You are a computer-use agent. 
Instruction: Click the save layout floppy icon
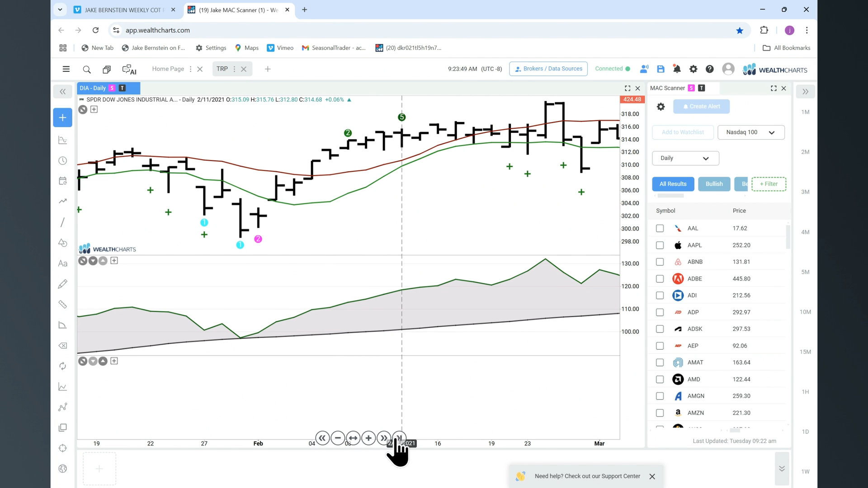pyautogui.click(x=660, y=69)
